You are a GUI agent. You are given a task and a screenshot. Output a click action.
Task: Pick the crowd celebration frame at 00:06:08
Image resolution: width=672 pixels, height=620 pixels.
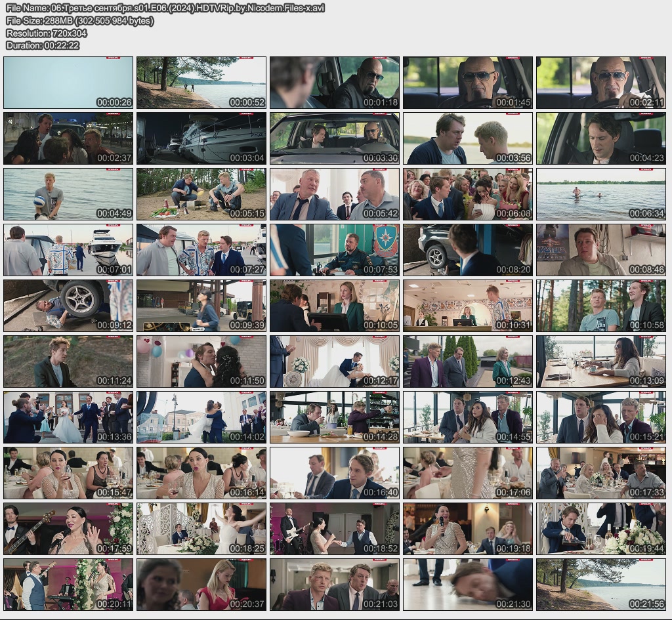[468, 194]
